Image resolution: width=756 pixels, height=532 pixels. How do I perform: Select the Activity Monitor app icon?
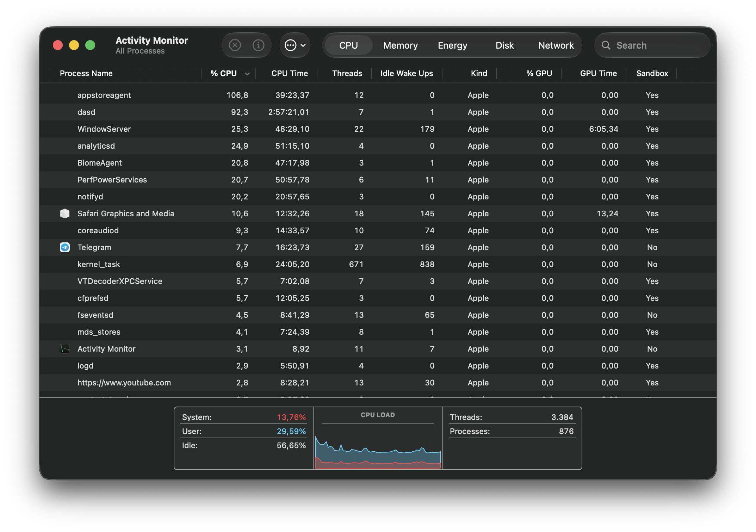click(x=65, y=349)
